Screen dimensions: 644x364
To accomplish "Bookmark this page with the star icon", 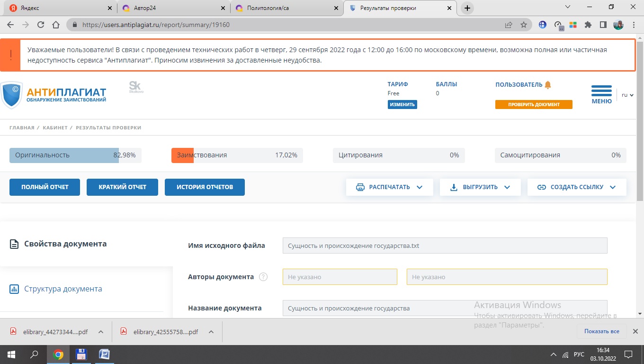I will pyautogui.click(x=524, y=25).
